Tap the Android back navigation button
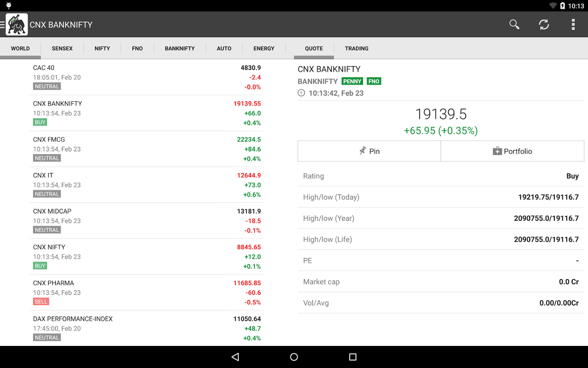 [x=235, y=357]
